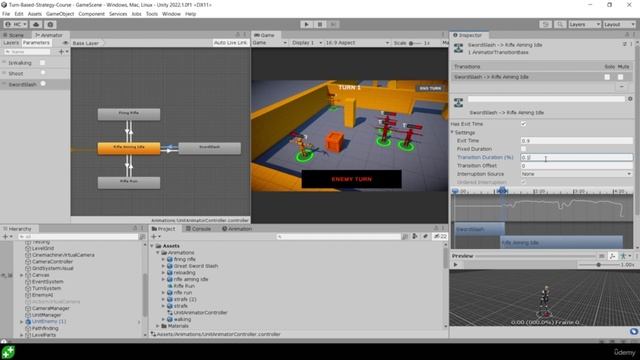Screen dimensions: 640x360
Task: Toggle the IsWalking parameter checkbox
Action: [42, 63]
